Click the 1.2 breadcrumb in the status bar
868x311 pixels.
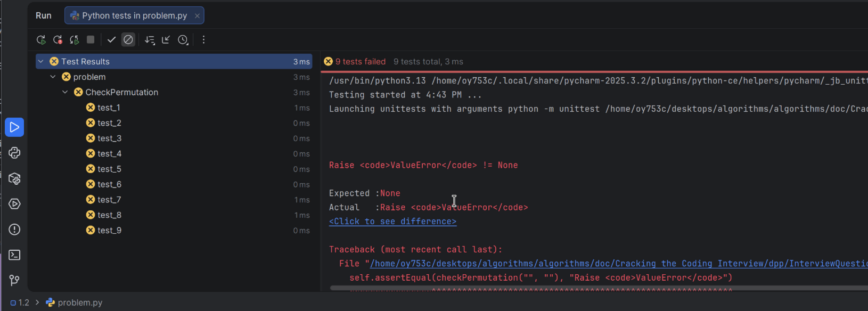[x=20, y=302]
